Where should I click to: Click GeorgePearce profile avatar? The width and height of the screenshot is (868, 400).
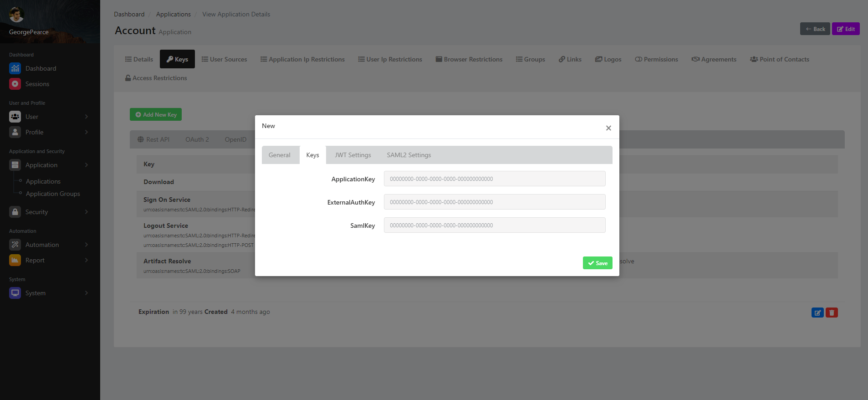click(x=16, y=15)
